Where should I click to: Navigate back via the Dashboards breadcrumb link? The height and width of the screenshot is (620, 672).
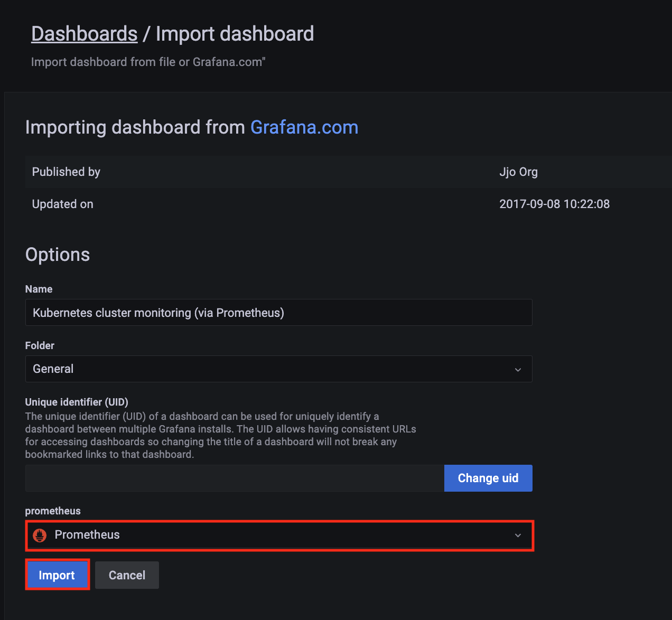(x=84, y=33)
